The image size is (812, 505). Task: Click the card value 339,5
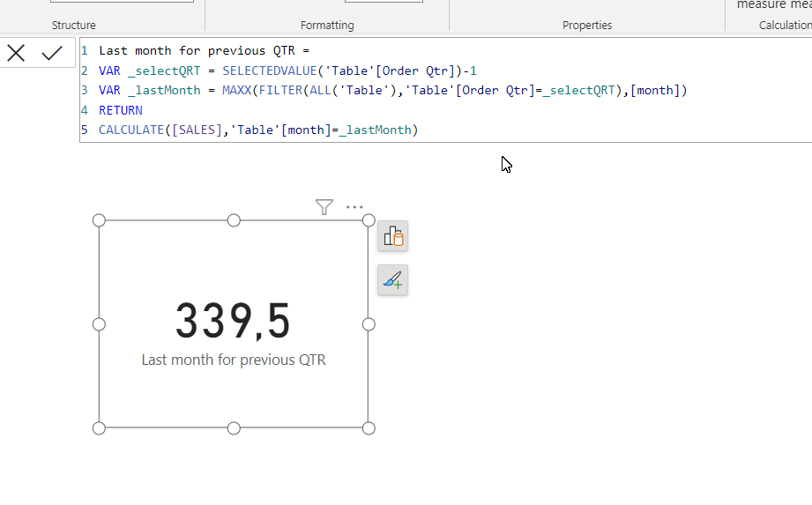(233, 322)
